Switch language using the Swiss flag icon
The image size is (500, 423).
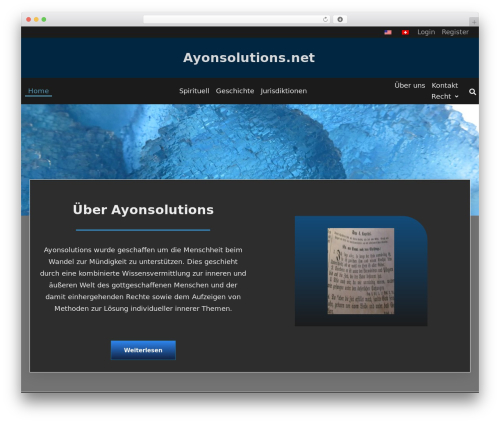(x=405, y=32)
